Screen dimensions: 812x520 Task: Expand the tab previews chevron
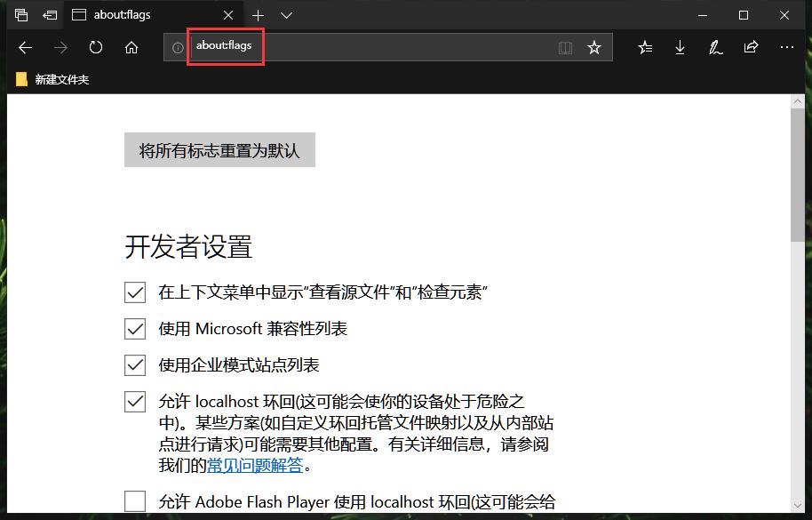[284, 15]
